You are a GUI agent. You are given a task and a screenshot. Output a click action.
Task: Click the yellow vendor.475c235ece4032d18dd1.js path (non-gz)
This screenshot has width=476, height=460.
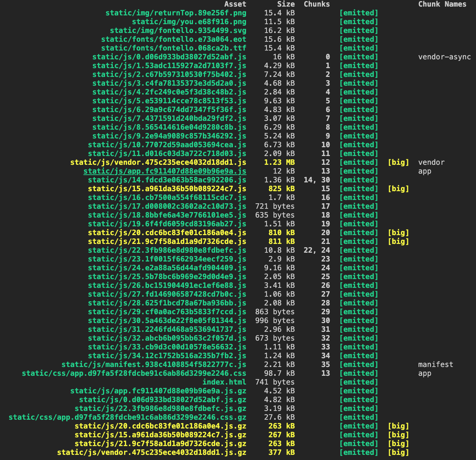click(158, 163)
